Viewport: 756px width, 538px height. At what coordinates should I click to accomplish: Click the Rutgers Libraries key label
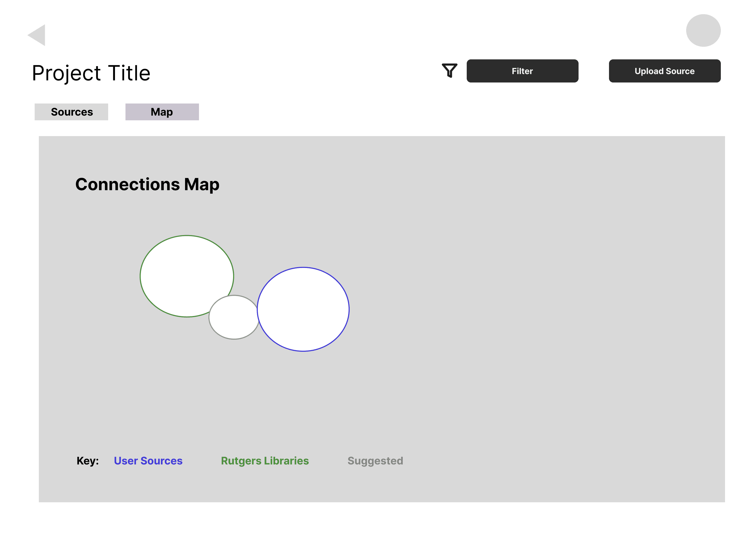[264, 461]
